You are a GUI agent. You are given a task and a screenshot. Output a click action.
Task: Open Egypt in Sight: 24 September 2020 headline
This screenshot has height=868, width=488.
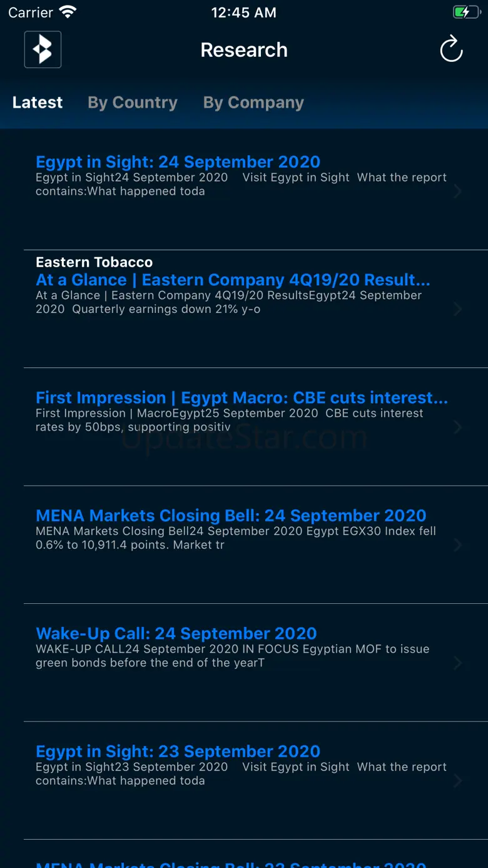point(178,162)
